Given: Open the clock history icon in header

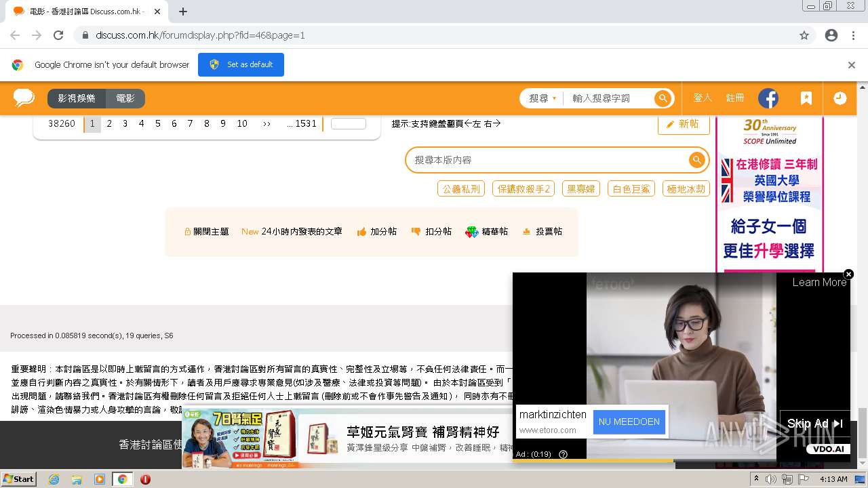Looking at the screenshot, I should [840, 98].
